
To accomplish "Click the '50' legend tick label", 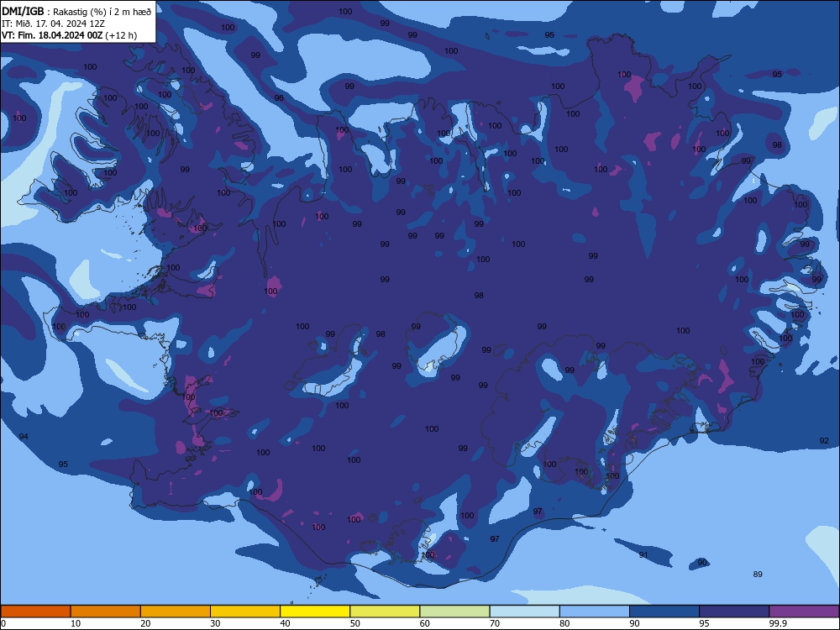I will tap(354, 623).
